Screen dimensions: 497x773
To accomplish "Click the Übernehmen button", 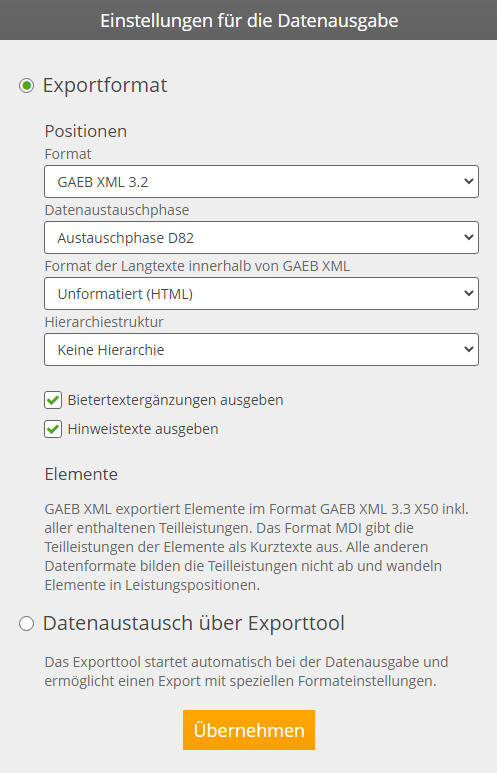I will (x=249, y=730).
